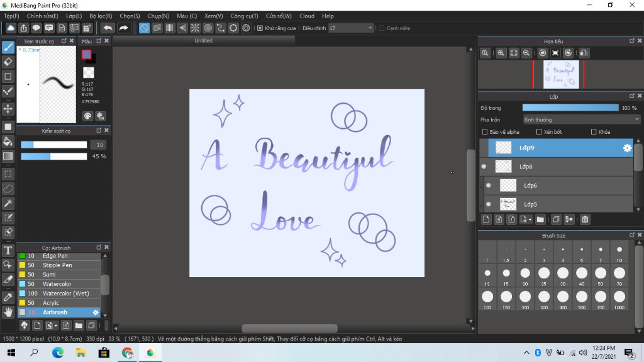Select the Bucket fill tool

pos(8,141)
